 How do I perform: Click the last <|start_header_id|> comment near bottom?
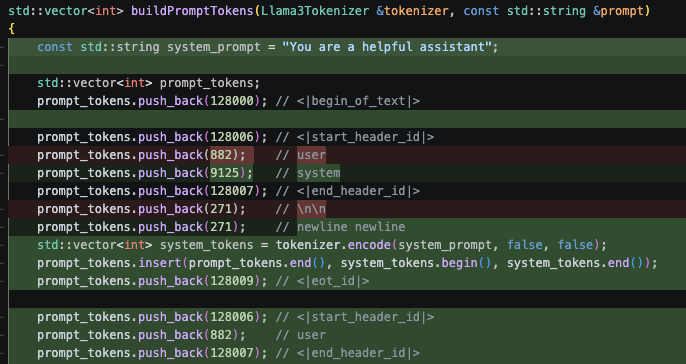365,316
